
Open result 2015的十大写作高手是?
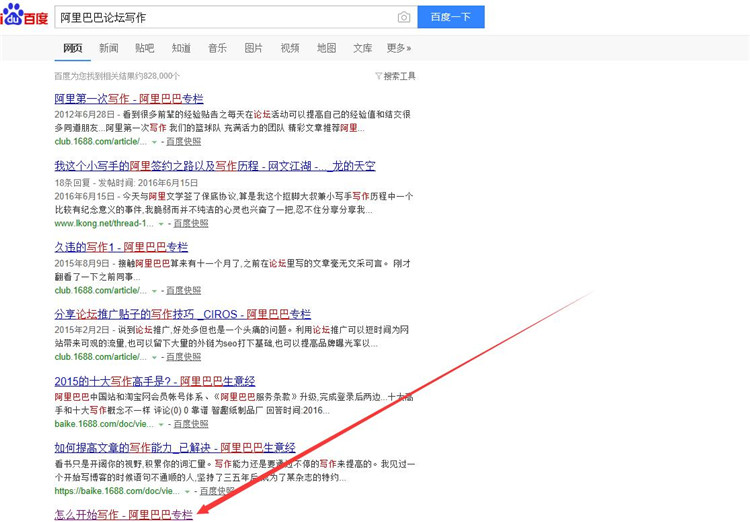[x=155, y=381]
